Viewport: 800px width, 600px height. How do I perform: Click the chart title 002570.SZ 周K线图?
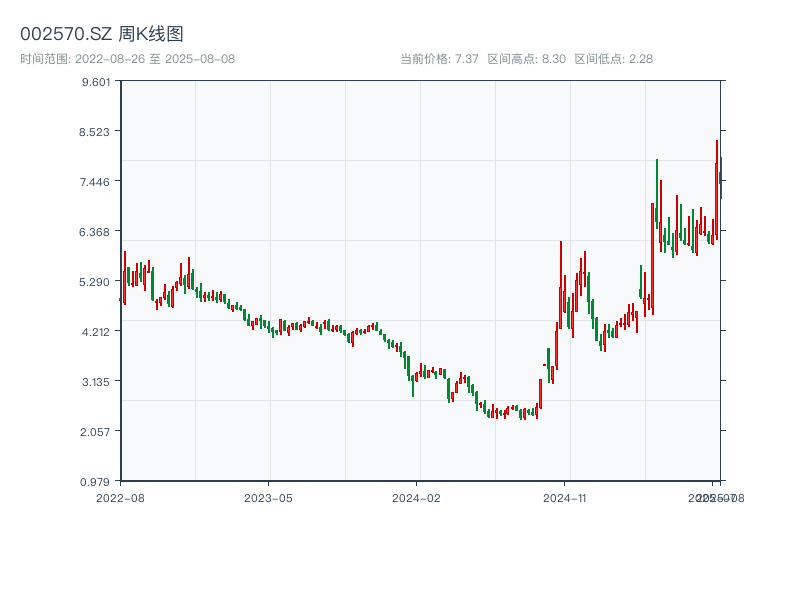(x=102, y=34)
